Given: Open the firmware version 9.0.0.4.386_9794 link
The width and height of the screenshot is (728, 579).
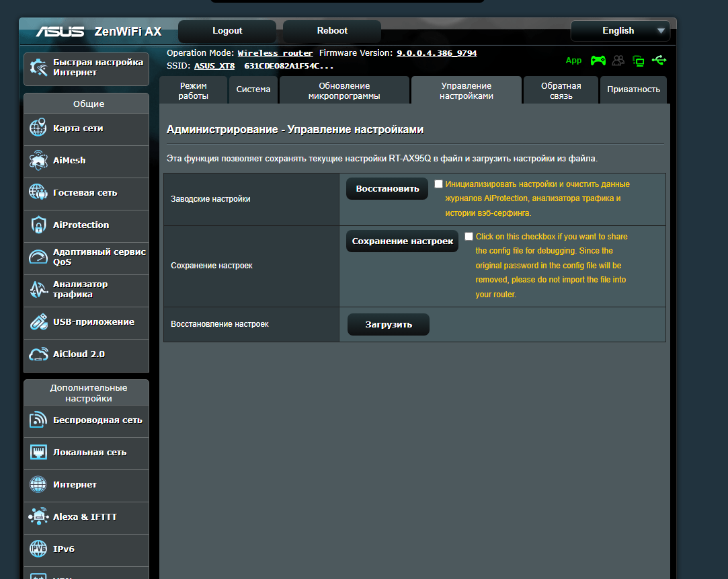Looking at the screenshot, I should [436, 53].
